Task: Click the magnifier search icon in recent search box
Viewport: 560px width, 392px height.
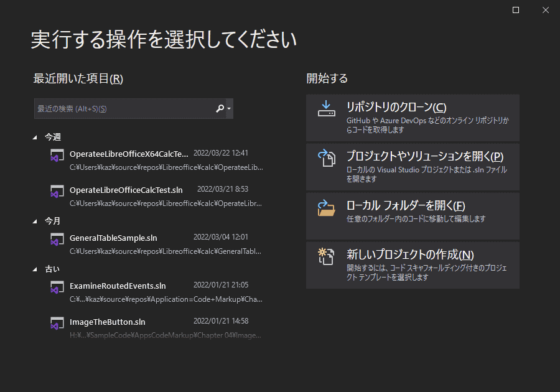Action: (220, 108)
